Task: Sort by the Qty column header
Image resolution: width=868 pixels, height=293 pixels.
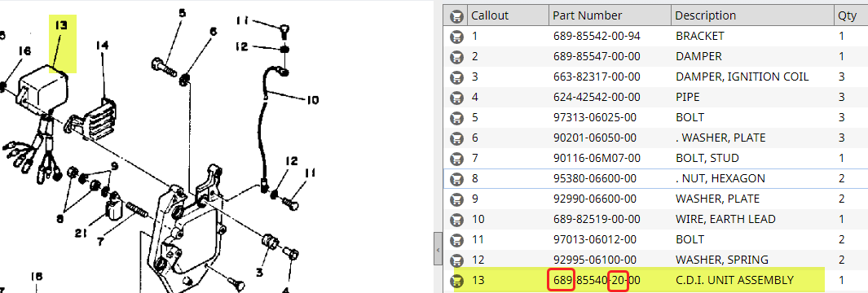Action: click(x=852, y=15)
